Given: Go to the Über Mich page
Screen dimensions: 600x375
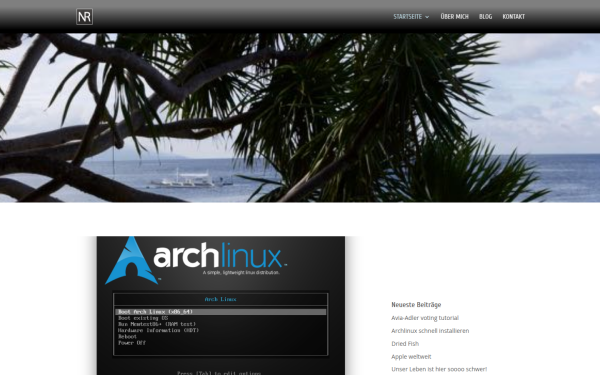Looking at the screenshot, I should pos(455,16).
